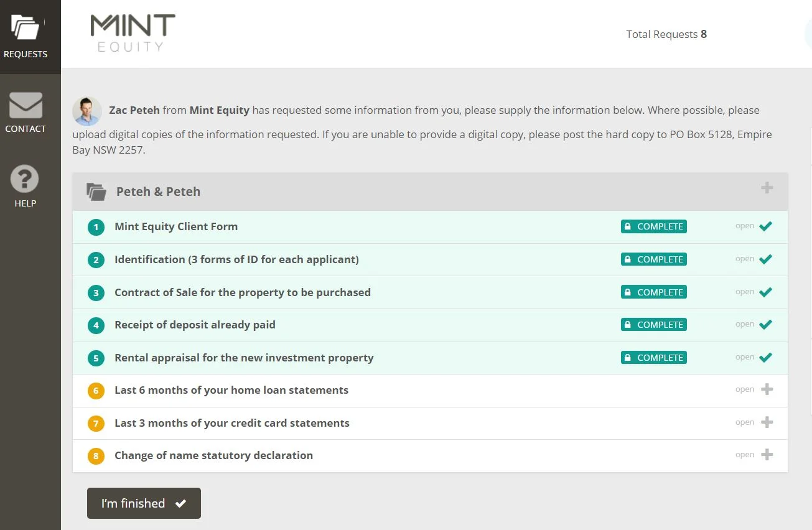Click the COMPLETE badge on Receipt of deposit
Screen dimensions: 812x530
653,324
